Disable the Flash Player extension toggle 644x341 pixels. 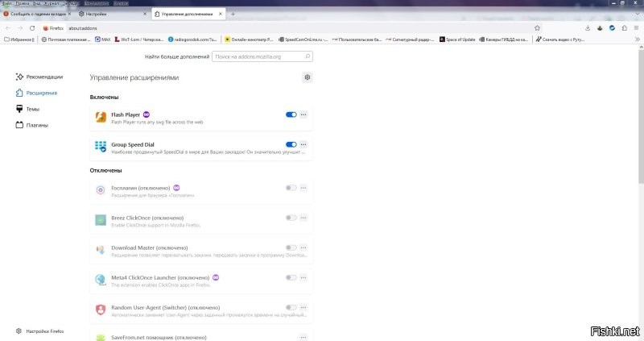(x=291, y=114)
